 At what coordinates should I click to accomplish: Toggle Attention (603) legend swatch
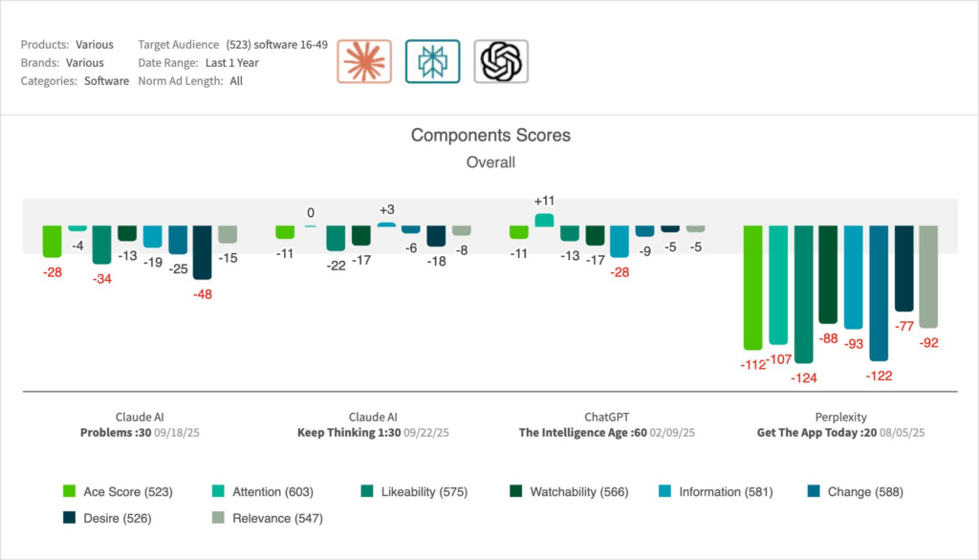click(x=217, y=492)
